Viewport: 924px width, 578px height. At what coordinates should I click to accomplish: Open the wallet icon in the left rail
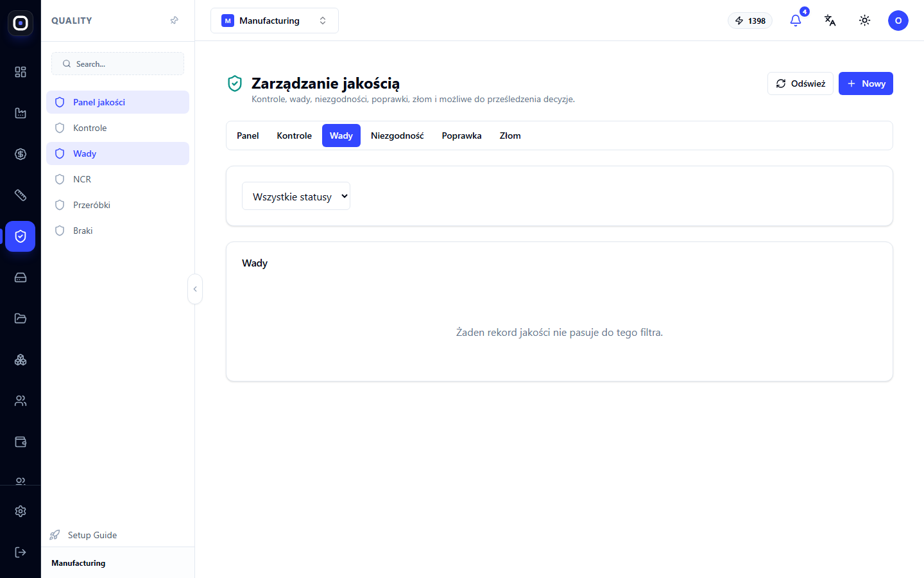[x=21, y=442]
